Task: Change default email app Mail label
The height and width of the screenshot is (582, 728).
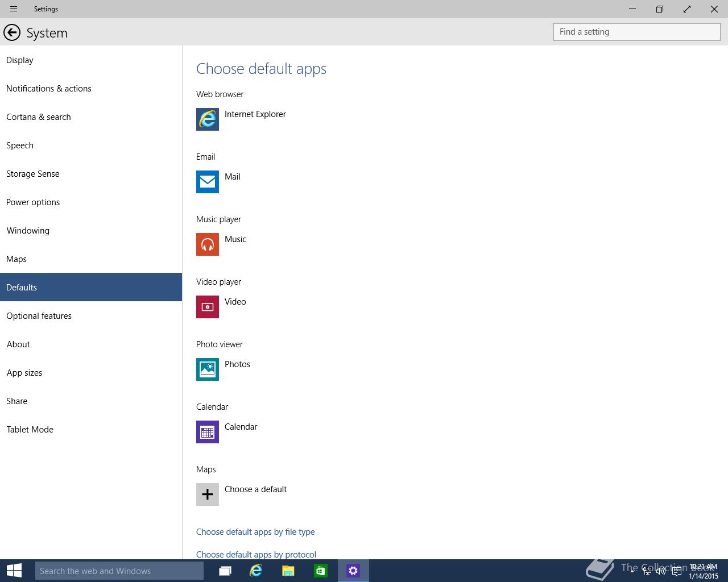Action: pyautogui.click(x=233, y=177)
